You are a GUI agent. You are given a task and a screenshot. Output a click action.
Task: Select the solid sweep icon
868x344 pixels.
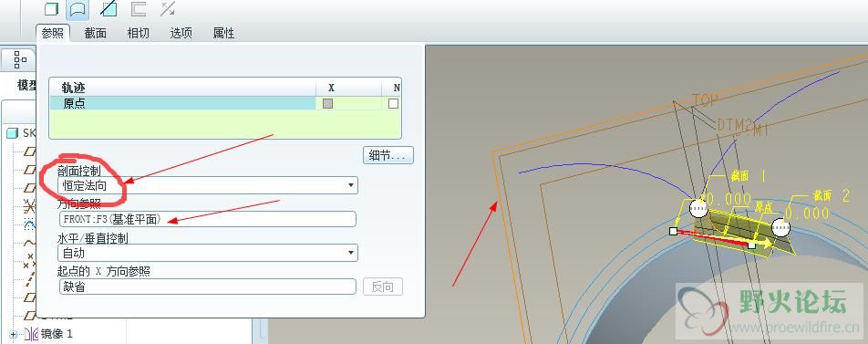coord(51,9)
